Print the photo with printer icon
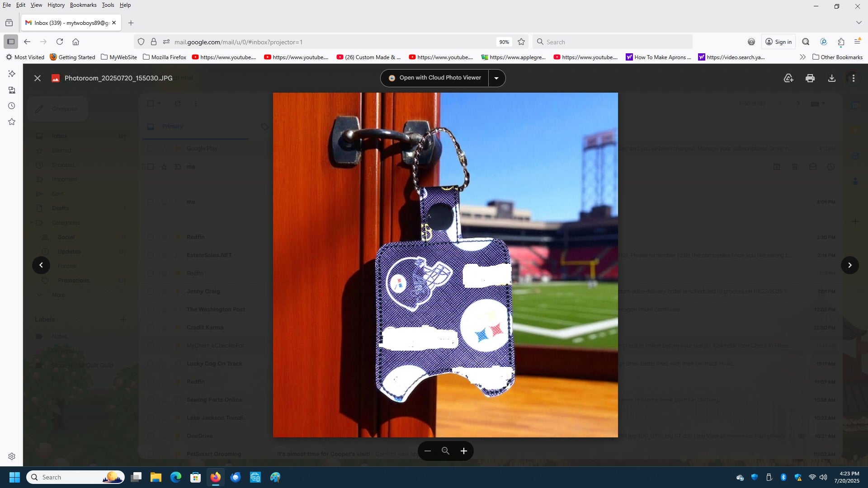The height and width of the screenshot is (488, 868). 810,78
